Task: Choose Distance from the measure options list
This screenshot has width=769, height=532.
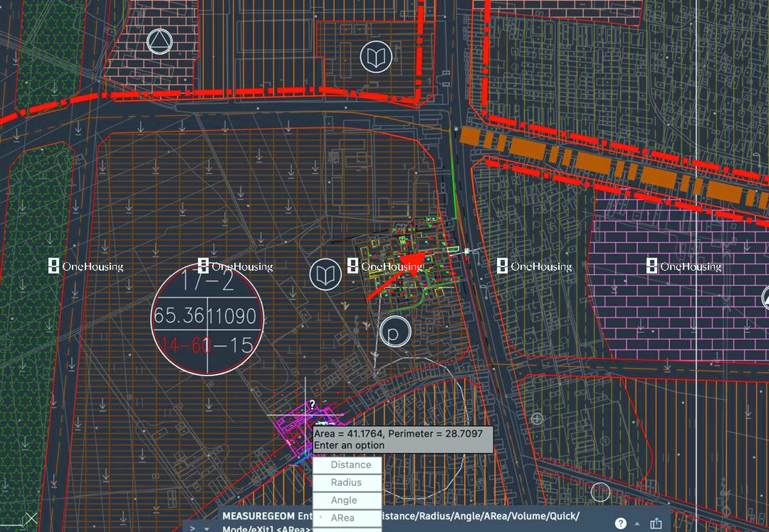Action: point(347,465)
